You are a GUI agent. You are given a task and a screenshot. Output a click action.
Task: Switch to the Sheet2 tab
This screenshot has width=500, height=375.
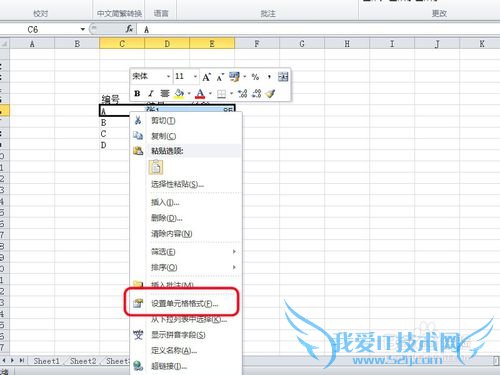coord(83,361)
